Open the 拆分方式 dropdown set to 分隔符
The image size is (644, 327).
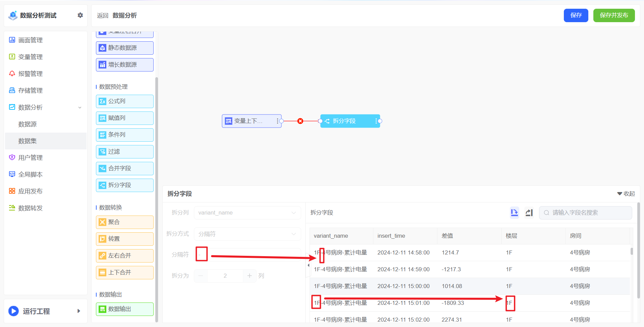247,234
